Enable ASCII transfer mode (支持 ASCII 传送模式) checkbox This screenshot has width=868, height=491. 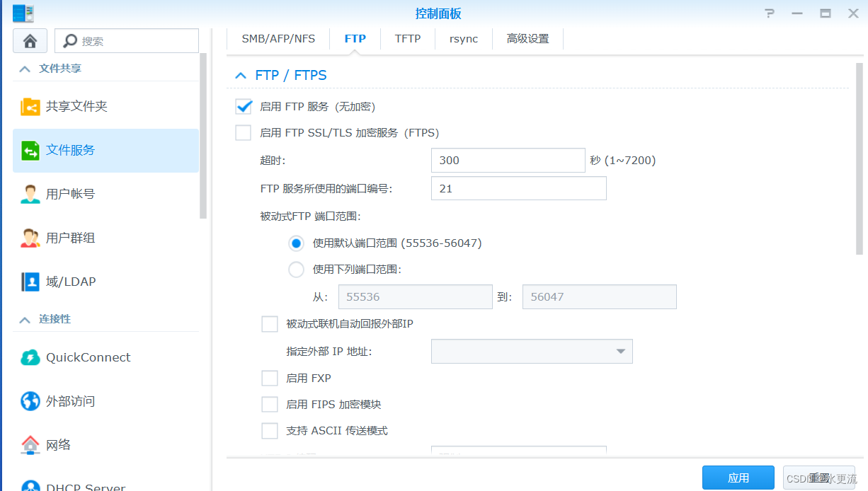coord(270,431)
